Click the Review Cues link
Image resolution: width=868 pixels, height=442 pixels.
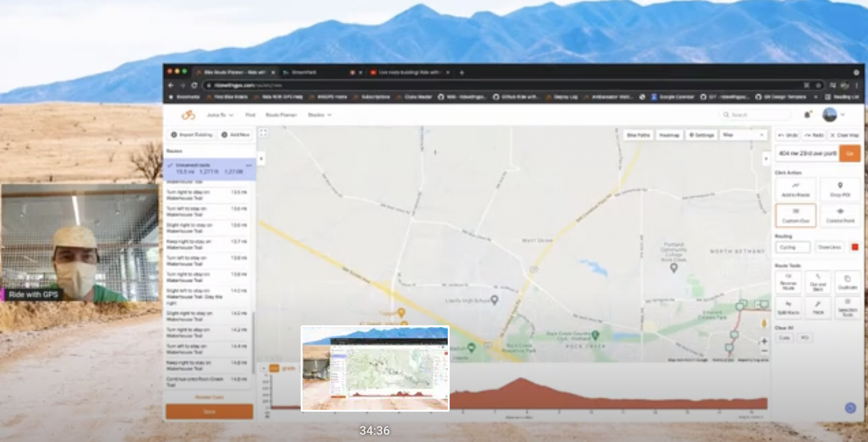209,397
